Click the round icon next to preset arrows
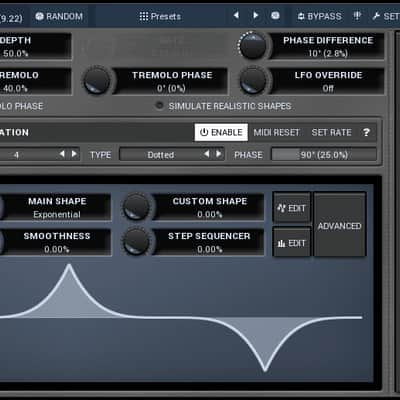The image size is (400, 400). click(275, 15)
